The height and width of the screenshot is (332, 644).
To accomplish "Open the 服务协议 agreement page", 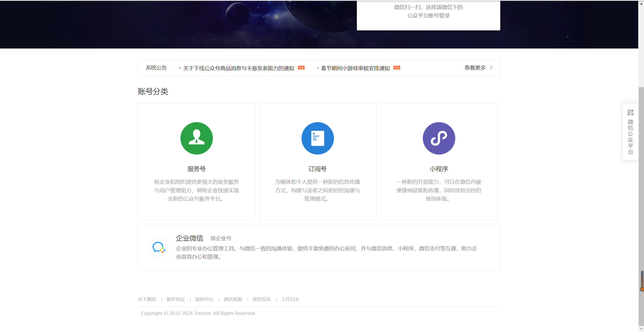I will pyautogui.click(x=175, y=299).
